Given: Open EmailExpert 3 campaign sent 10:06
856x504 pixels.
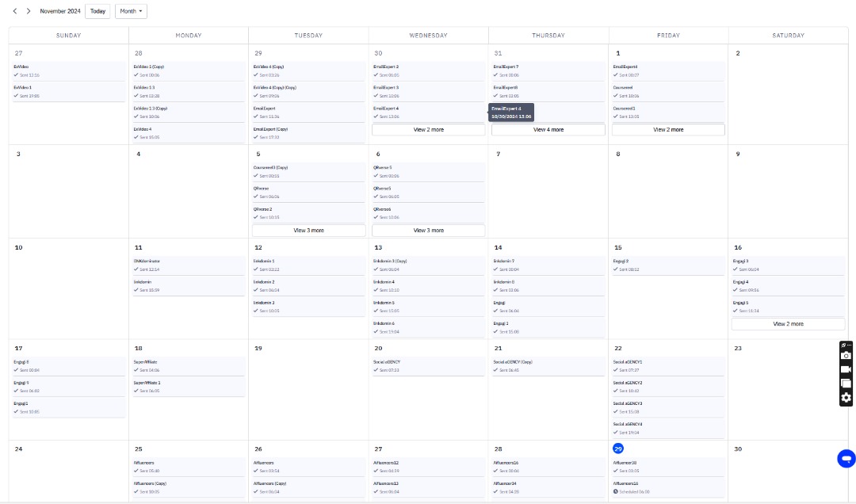Looking at the screenshot, I should pos(429,92).
